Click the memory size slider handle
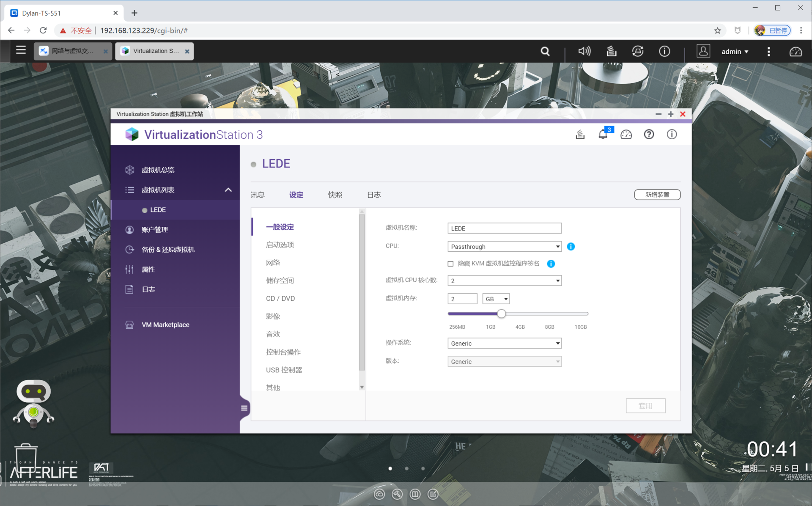This screenshot has height=506, width=812. click(501, 314)
